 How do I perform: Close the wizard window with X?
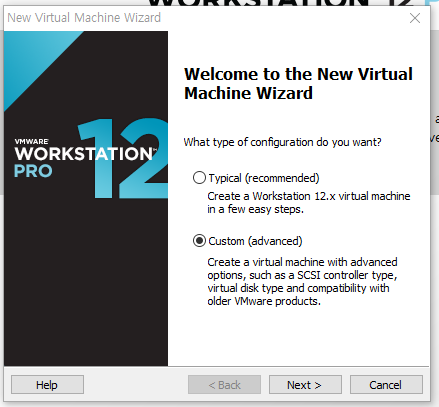point(415,18)
